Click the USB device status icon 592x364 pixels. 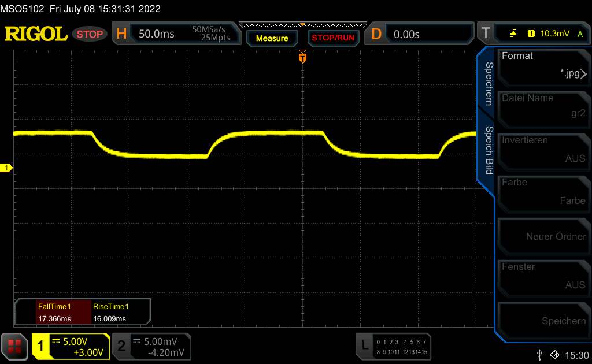tap(539, 355)
